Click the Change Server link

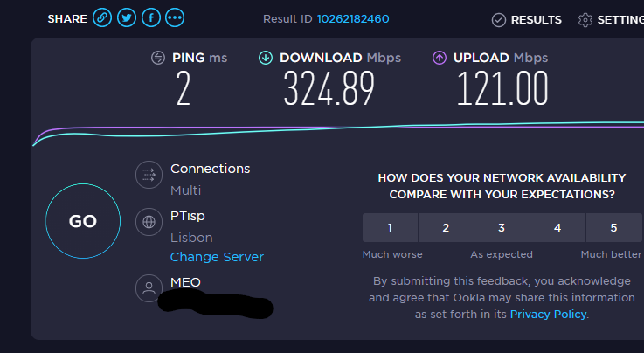217,257
